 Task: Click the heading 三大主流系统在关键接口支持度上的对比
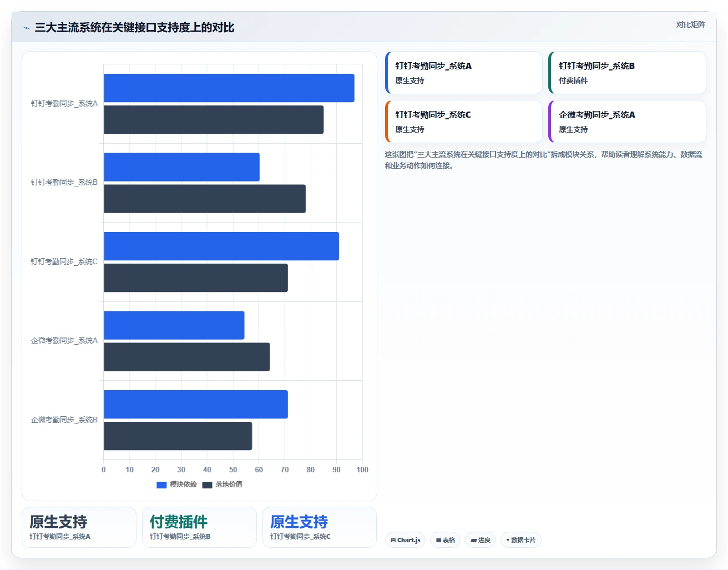point(134,27)
